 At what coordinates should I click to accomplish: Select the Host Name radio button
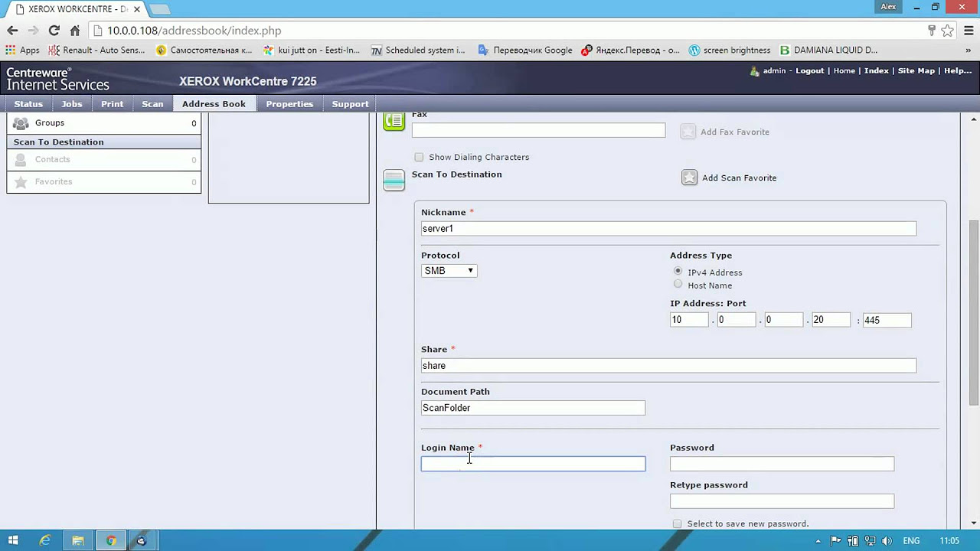(x=678, y=284)
